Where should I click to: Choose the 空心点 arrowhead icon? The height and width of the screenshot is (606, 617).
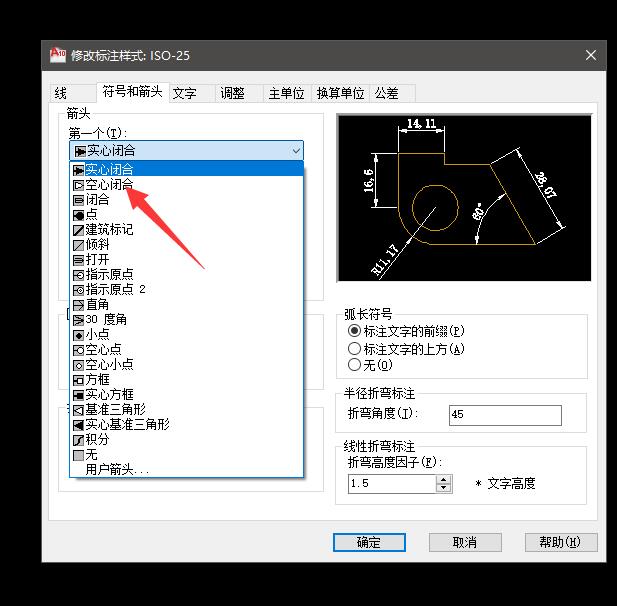[x=79, y=350]
